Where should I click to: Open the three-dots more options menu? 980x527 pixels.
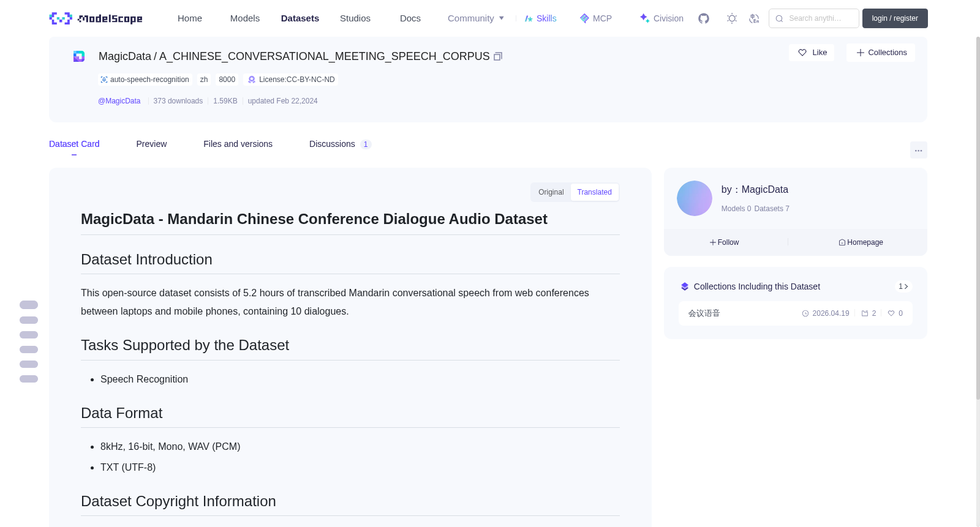click(x=919, y=150)
